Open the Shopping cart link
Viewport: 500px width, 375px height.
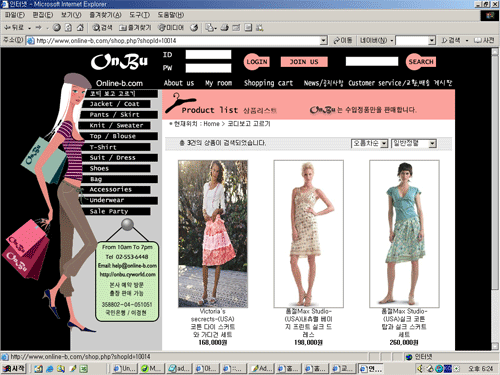point(268,83)
